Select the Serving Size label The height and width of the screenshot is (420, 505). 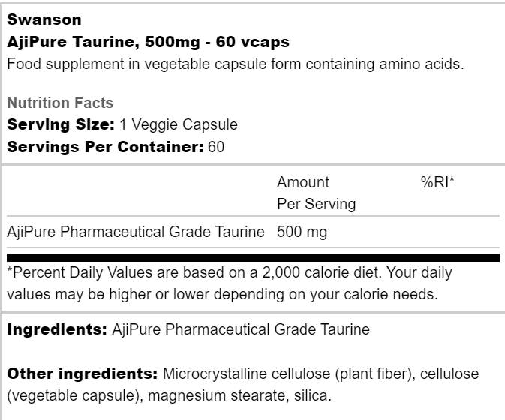(x=61, y=124)
